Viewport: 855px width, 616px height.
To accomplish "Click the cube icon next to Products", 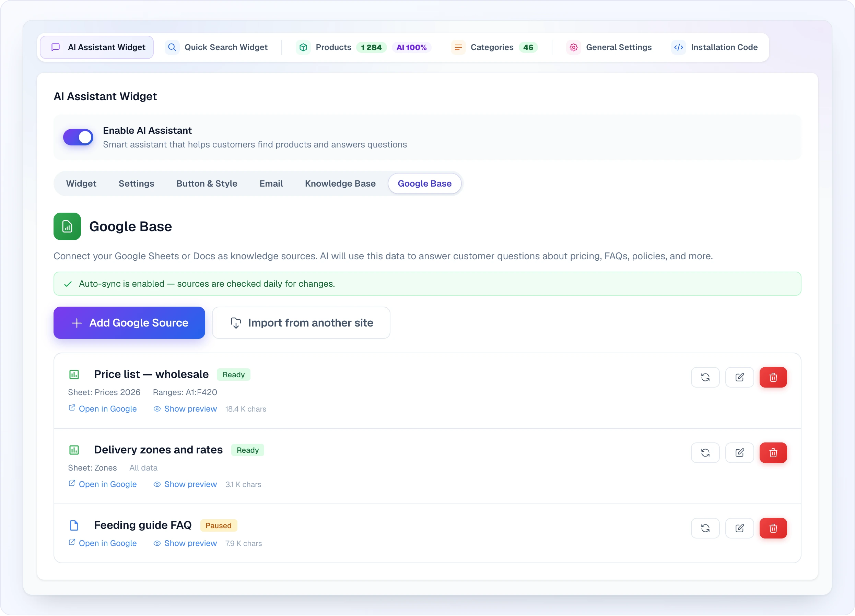I will click(303, 47).
